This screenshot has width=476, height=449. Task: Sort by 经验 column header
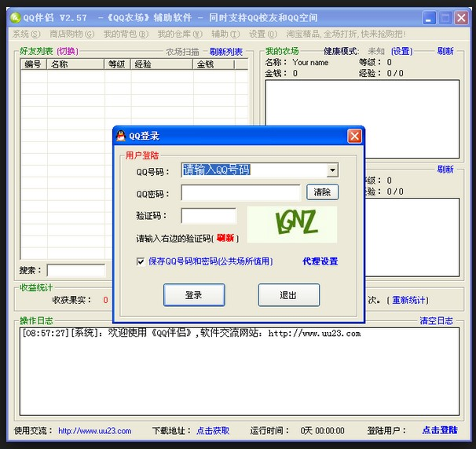pyautogui.click(x=162, y=64)
